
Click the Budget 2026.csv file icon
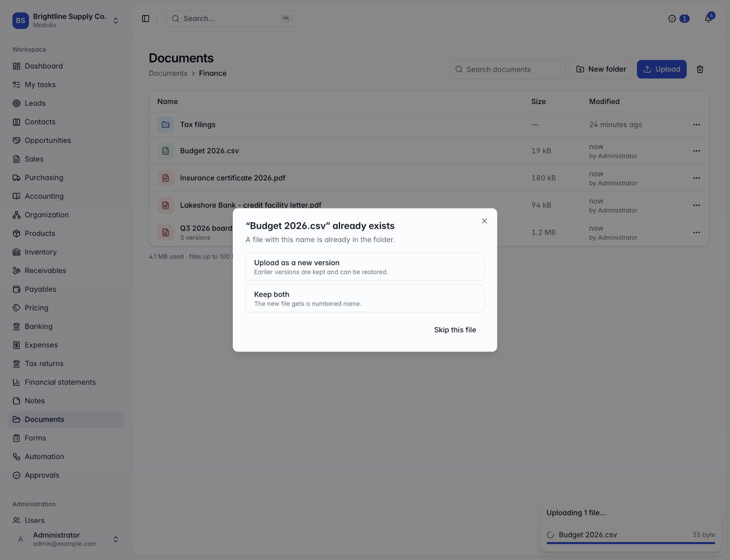[x=165, y=151]
